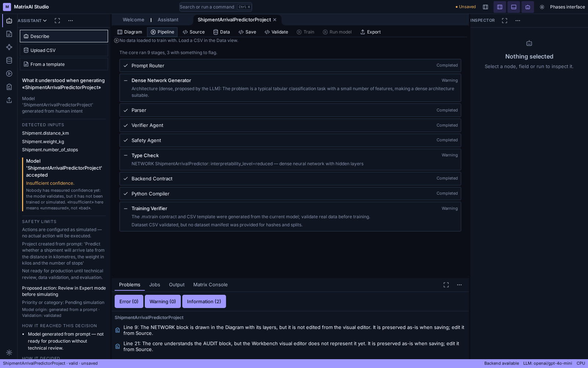
Task: Switch to the Assistant editor tab
Action: tap(168, 20)
